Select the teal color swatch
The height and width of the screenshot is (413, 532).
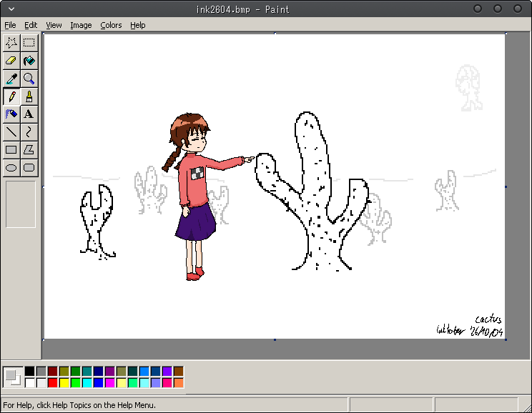click(87, 372)
